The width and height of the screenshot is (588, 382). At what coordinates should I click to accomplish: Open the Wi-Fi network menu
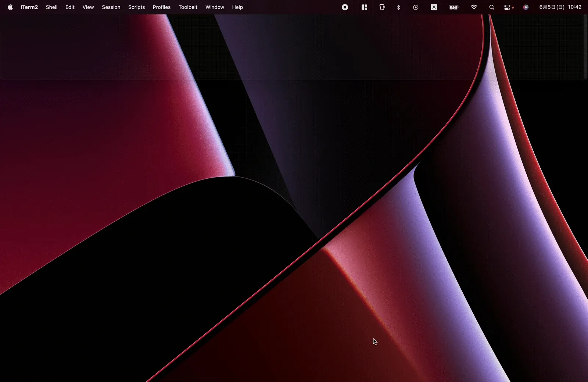click(x=474, y=7)
